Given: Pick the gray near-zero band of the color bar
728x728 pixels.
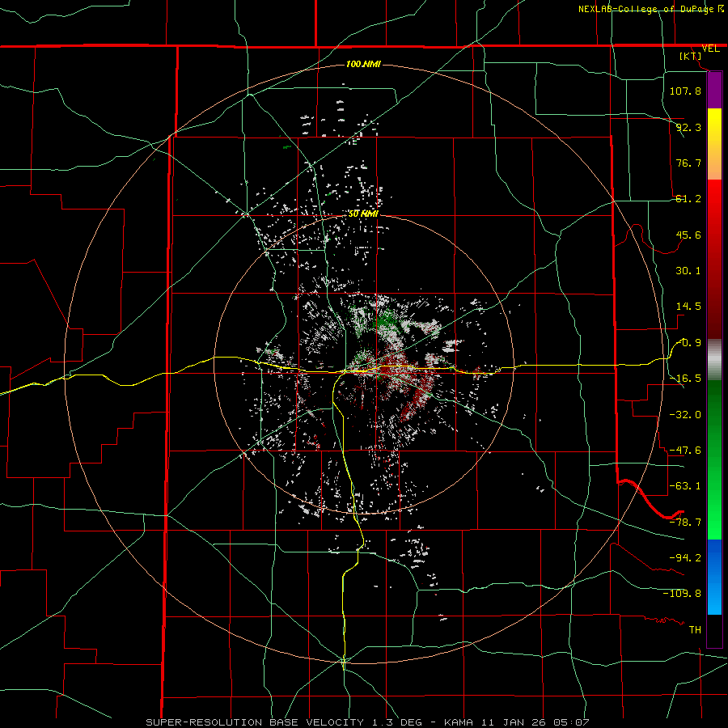Looking at the screenshot, I should pyautogui.click(x=714, y=360).
